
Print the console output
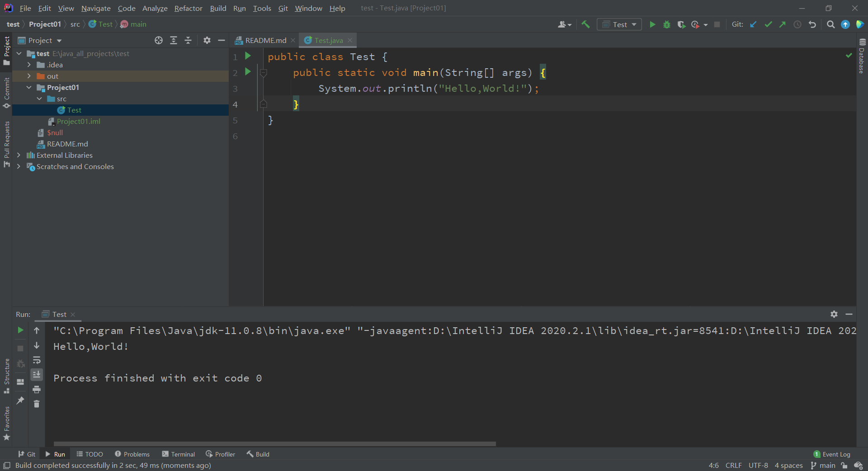click(37, 389)
